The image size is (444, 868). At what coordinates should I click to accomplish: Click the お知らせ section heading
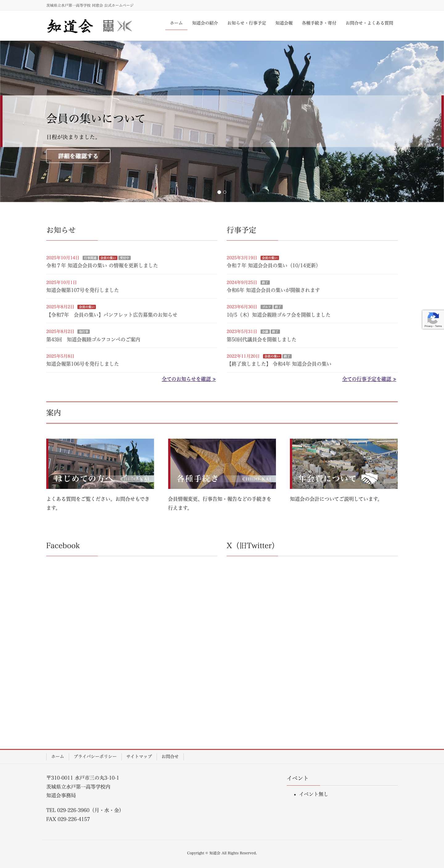tap(61, 230)
